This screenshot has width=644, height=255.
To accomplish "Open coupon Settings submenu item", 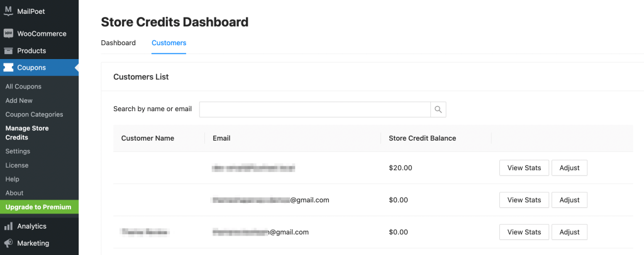I will pos(18,151).
